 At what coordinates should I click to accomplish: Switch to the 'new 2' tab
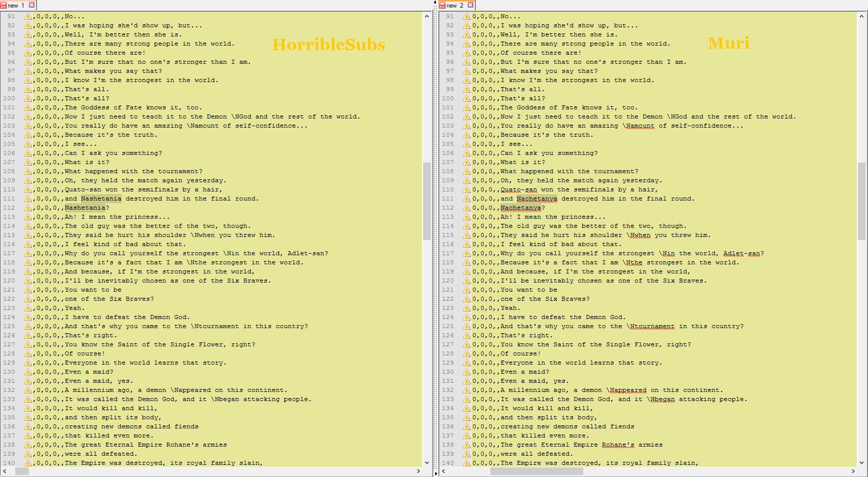tap(456, 5)
